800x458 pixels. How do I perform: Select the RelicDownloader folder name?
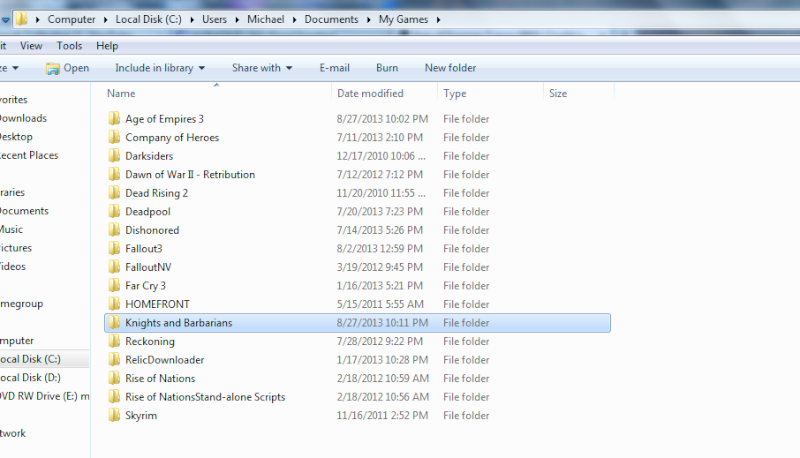pyautogui.click(x=164, y=360)
